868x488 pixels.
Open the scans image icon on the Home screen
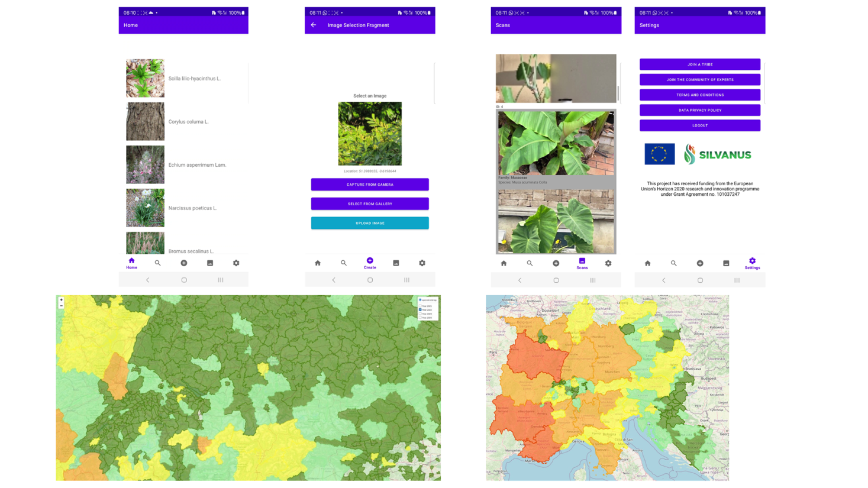pyautogui.click(x=210, y=263)
